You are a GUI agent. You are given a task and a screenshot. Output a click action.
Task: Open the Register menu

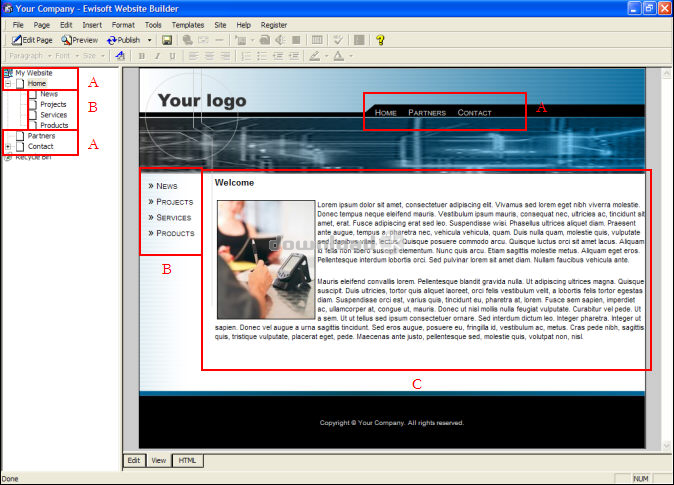274,25
